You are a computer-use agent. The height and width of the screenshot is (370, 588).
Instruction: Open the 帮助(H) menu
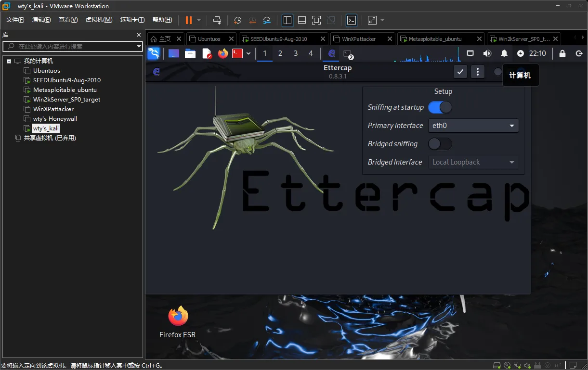click(x=162, y=20)
